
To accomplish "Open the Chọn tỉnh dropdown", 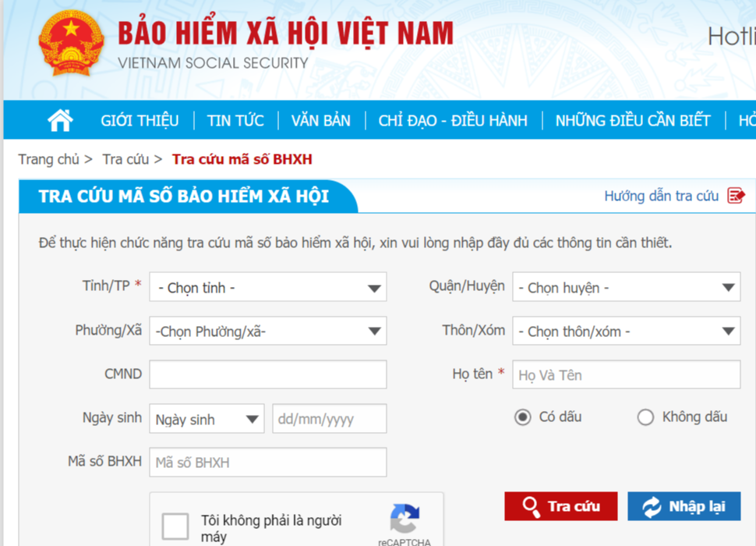I will click(x=268, y=287).
